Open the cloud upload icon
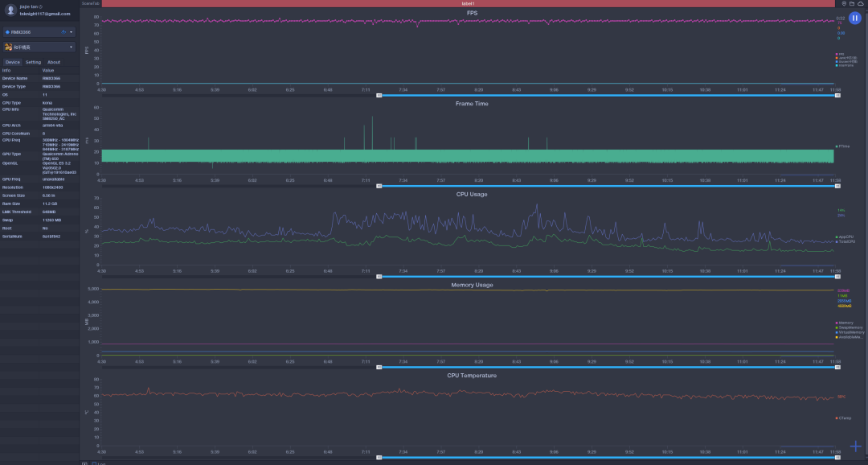The image size is (868, 465). [861, 3]
